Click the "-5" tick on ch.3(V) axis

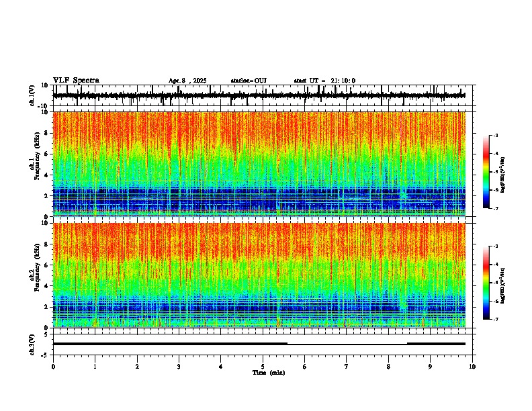45,355
